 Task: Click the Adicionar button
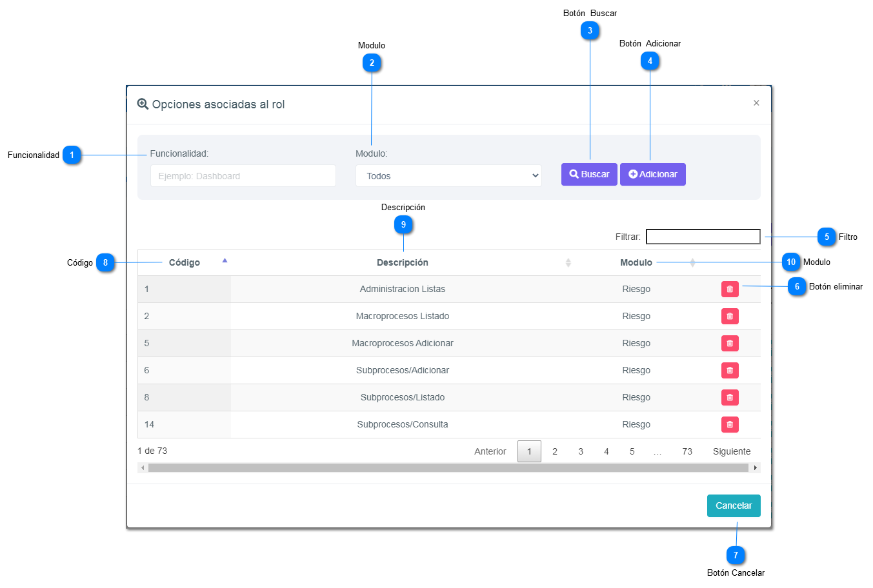[652, 174]
